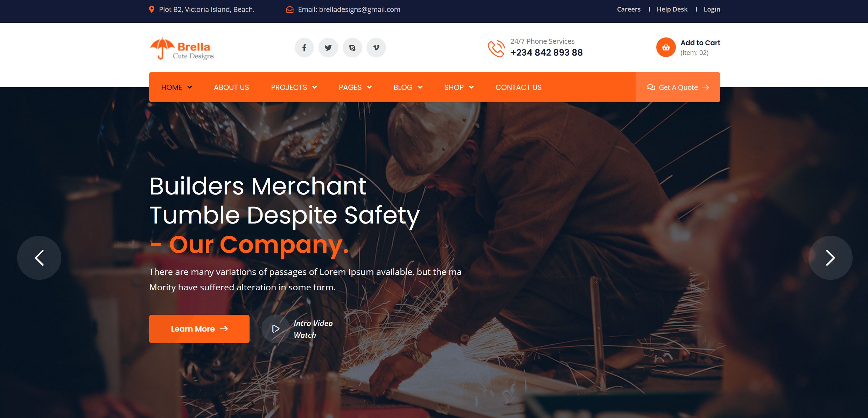Click the Learn More button

coord(199,329)
